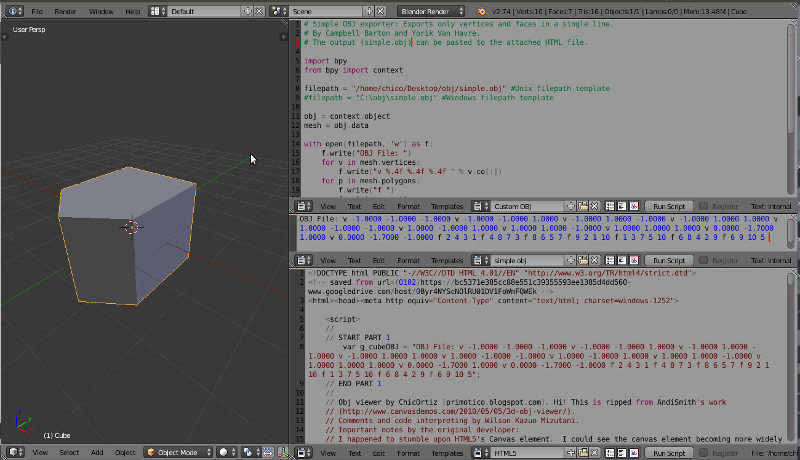
Task: Open Format menu in Custom OBJ editor header
Action: click(x=408, y=206)
